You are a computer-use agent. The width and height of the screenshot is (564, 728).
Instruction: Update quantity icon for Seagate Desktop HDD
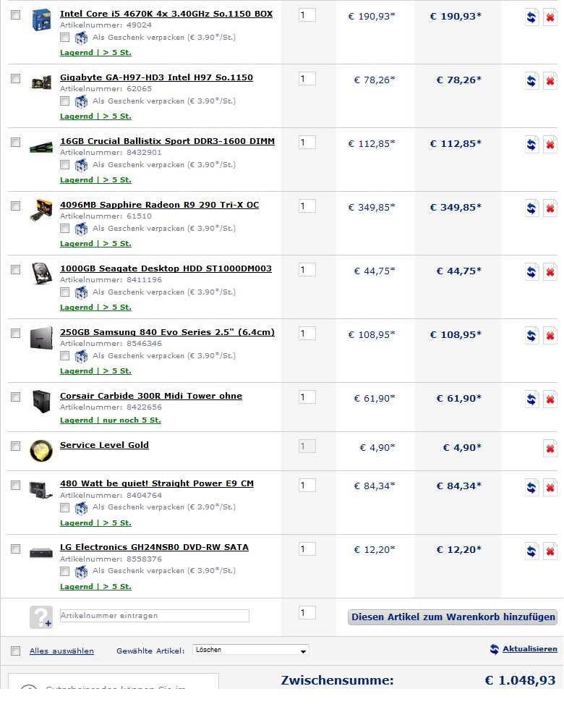531,272
